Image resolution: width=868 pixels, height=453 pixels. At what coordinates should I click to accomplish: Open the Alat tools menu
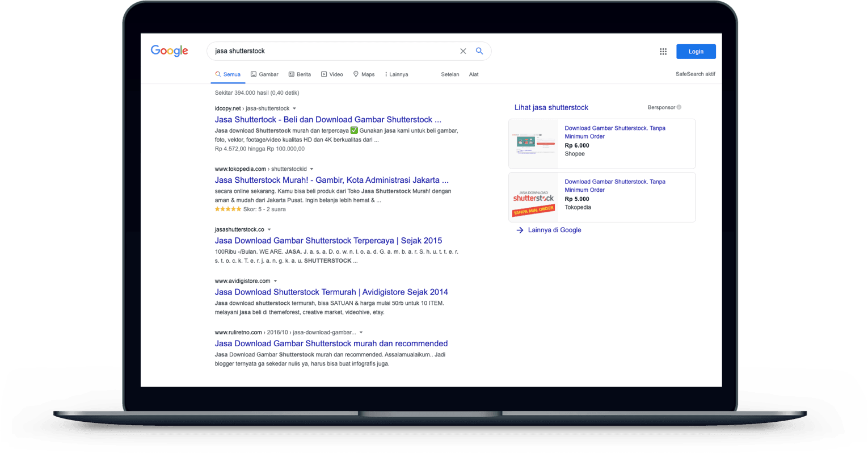pos(474,74)
